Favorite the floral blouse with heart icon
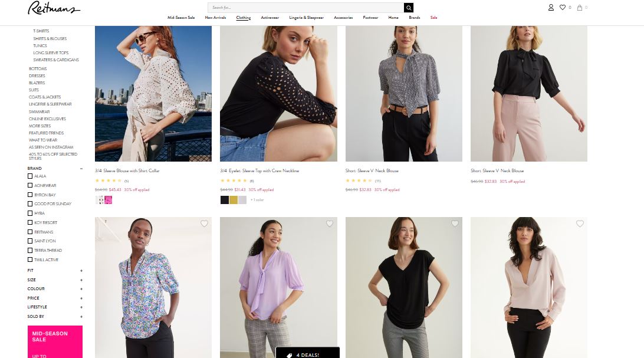This screenshot has width=644, height=358. [204, 224]
